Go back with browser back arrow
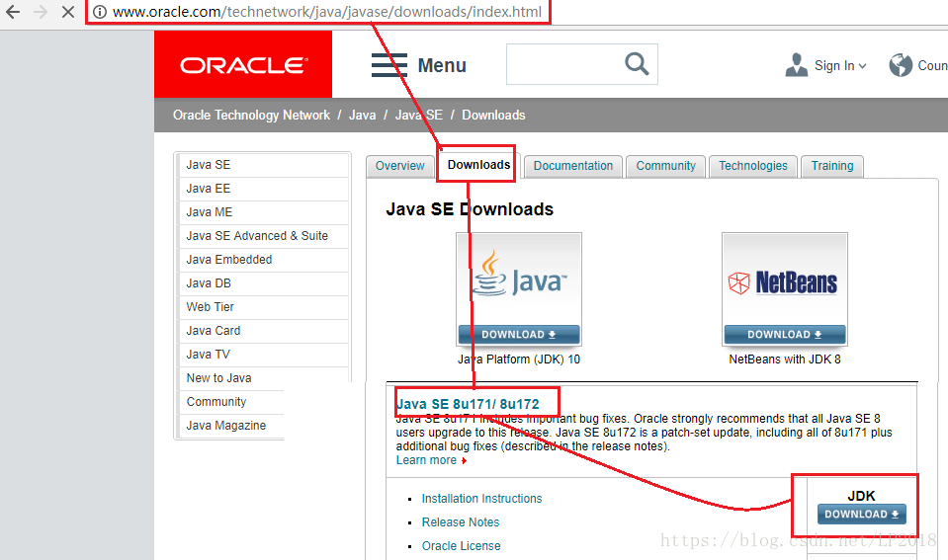 13,12
